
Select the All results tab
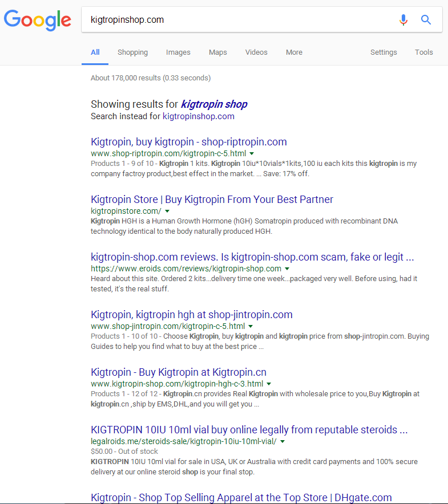(x=95, y=52)
